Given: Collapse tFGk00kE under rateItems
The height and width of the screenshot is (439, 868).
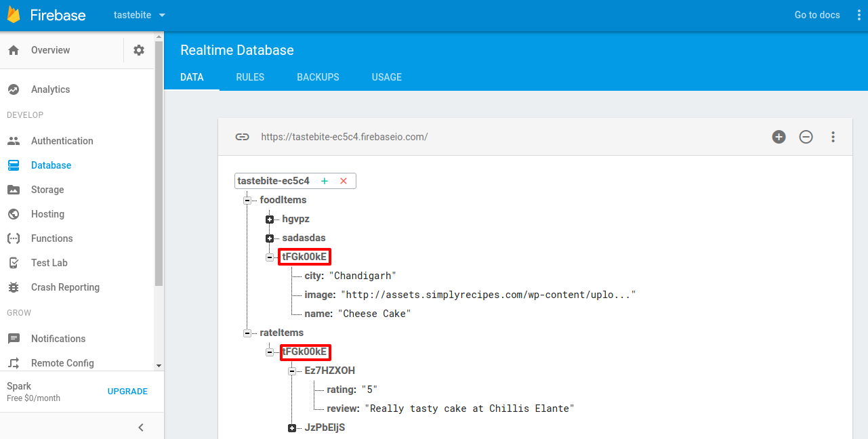Looking at the screenshot, I should 270,352.
